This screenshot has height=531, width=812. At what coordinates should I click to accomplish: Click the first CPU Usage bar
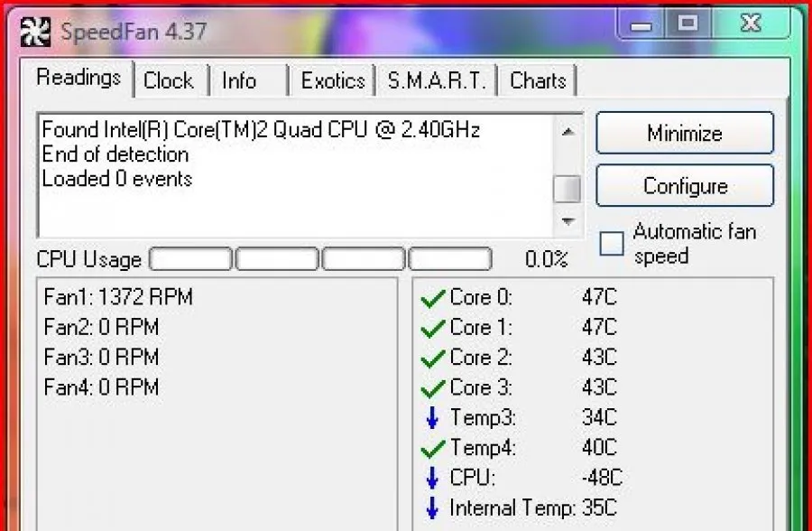pyautogui.click(x=190, y=259)
